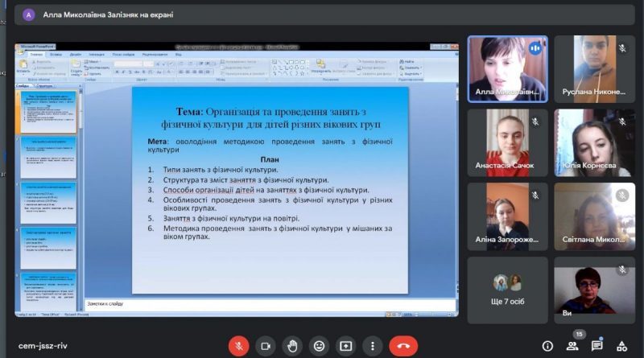Leave the call with red hang-up button
Viewport: 644px width, 358px height.
pos(403,346)
